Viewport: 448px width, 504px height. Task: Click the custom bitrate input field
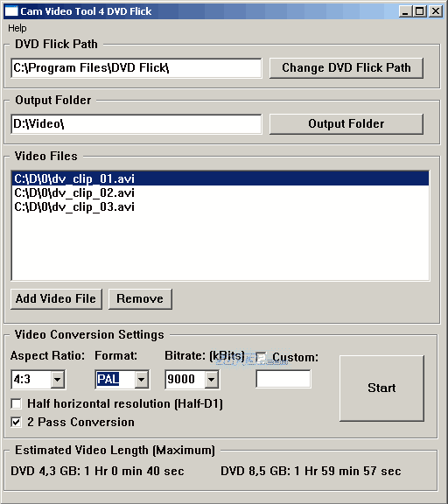[283, 379]
